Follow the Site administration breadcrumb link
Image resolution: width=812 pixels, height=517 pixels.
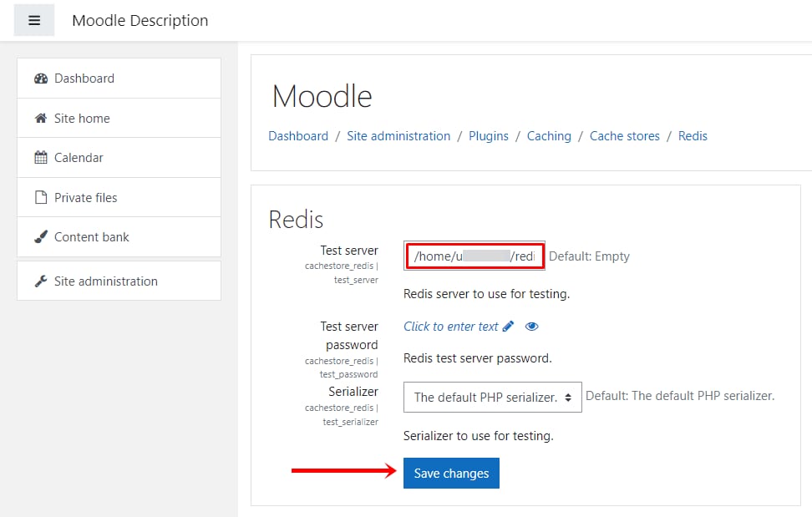tap(398, 136)
